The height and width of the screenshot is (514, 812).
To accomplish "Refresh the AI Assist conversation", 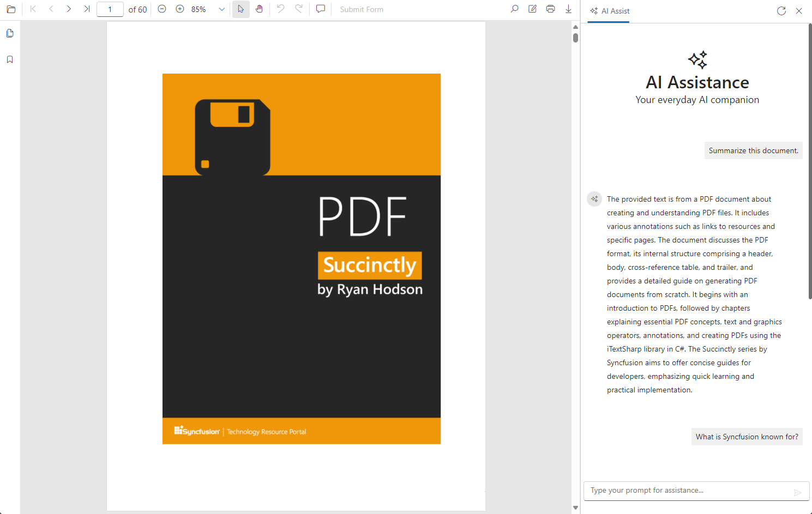I will tap(781, 11).
